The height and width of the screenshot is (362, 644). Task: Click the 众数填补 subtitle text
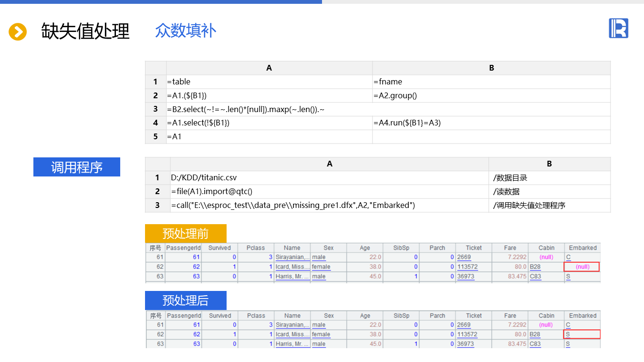pyautogui.click(x=186, y=31)
